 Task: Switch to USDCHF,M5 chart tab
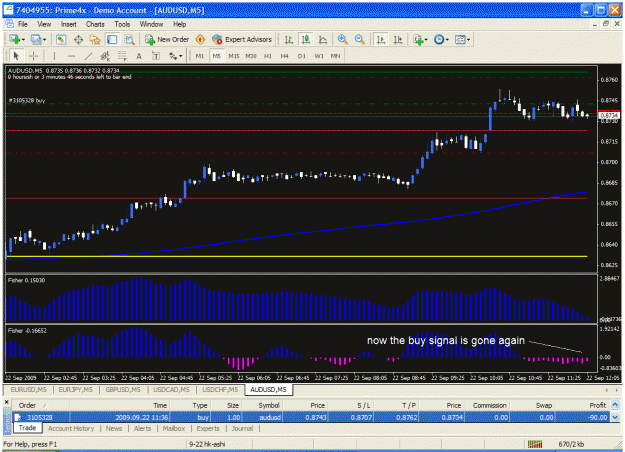click(x=220, y=390)
